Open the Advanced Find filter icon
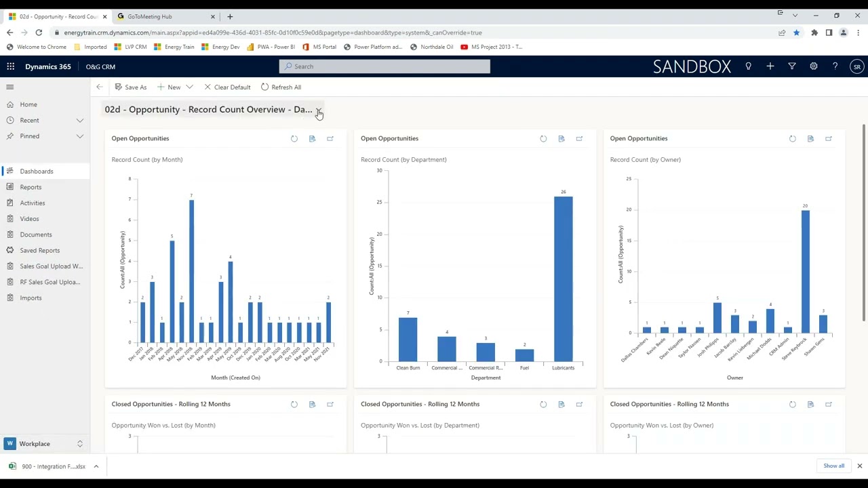Image resolution: width=868 pixels, height=488 pixels. (792, 66)
